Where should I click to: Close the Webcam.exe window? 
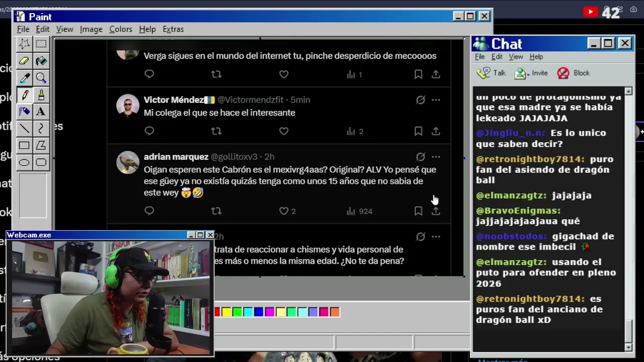tap(210, 235)
